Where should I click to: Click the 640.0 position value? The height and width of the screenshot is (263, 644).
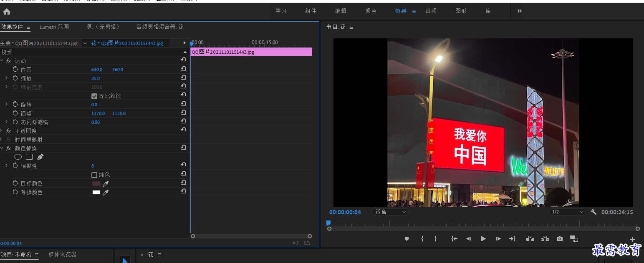click(97, 70)
